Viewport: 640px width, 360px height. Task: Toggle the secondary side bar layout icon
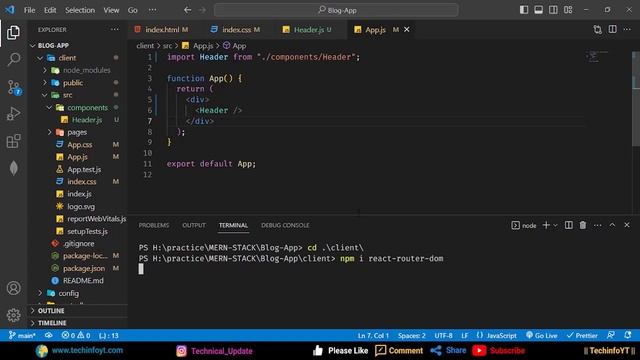tap(553, 10)
